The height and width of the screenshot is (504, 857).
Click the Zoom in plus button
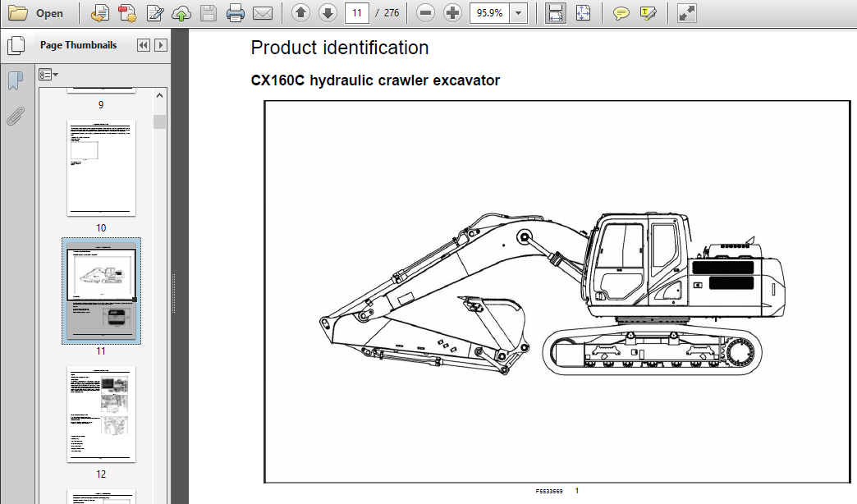[x=452, y=13]
